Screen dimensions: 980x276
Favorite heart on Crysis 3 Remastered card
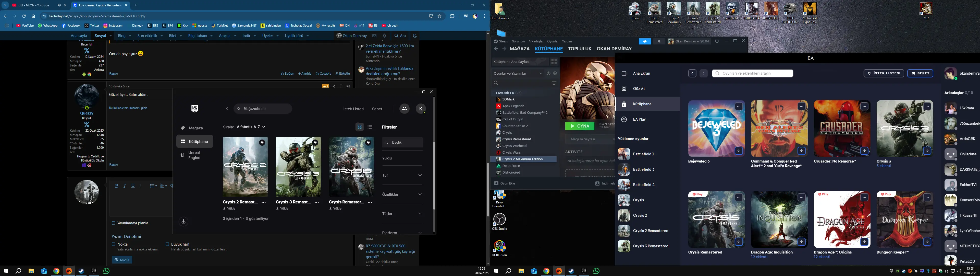[x=315, y=143]
